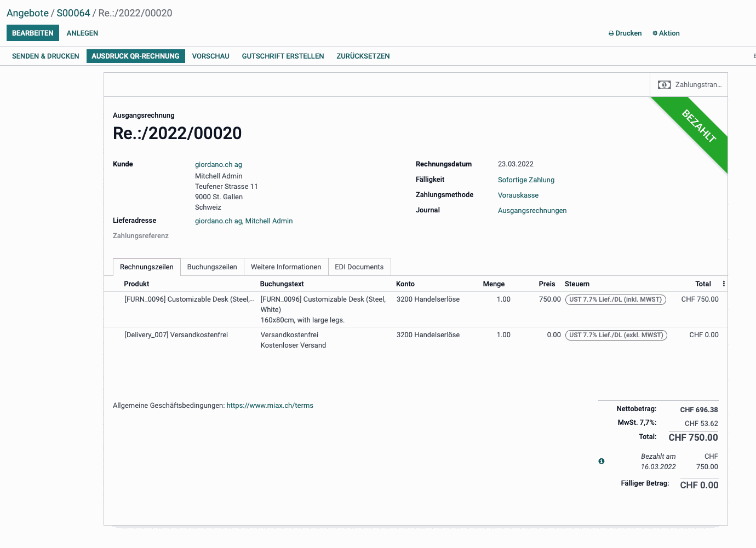
Task: Click 3200 Handelserlöse in desk row
Action: pyautogui.click(x=428, y=299)
